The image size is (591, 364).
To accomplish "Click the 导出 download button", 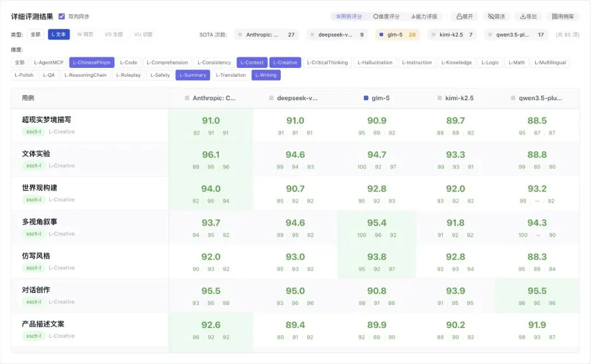I will pyautogui.click(x=528, y=16).
